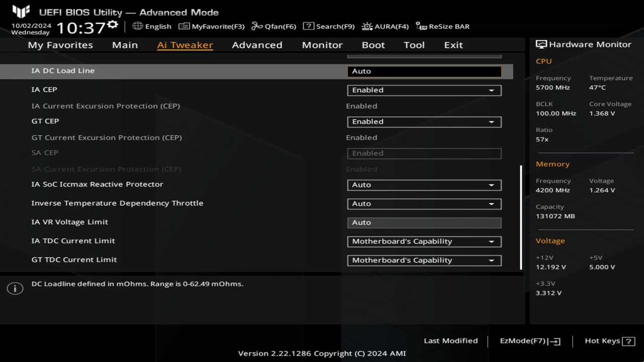
Task: Select the IA CEP setting label
Action: [44, 89]
